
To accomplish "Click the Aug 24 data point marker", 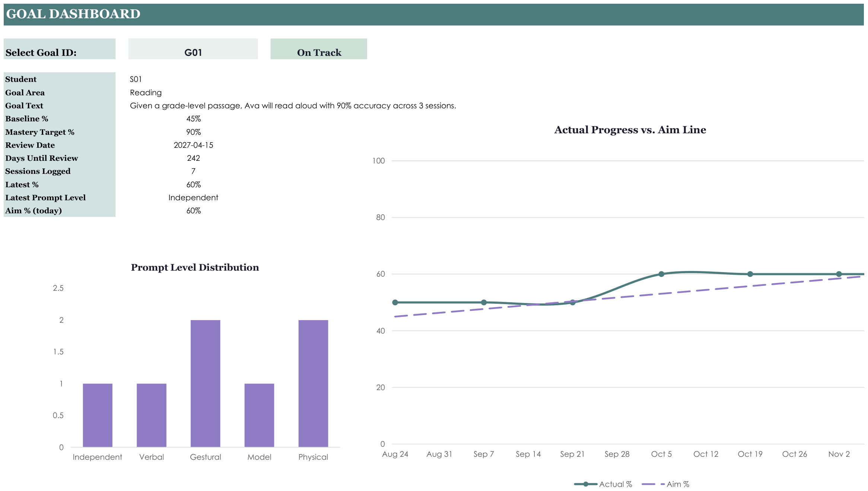I will (x=395, y=302).
